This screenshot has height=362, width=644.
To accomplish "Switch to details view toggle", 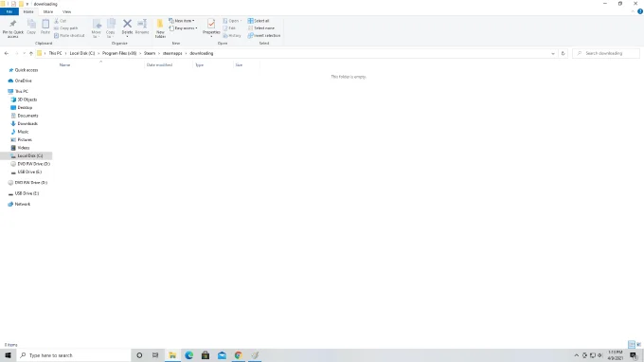I will click(x=632, y=344).
